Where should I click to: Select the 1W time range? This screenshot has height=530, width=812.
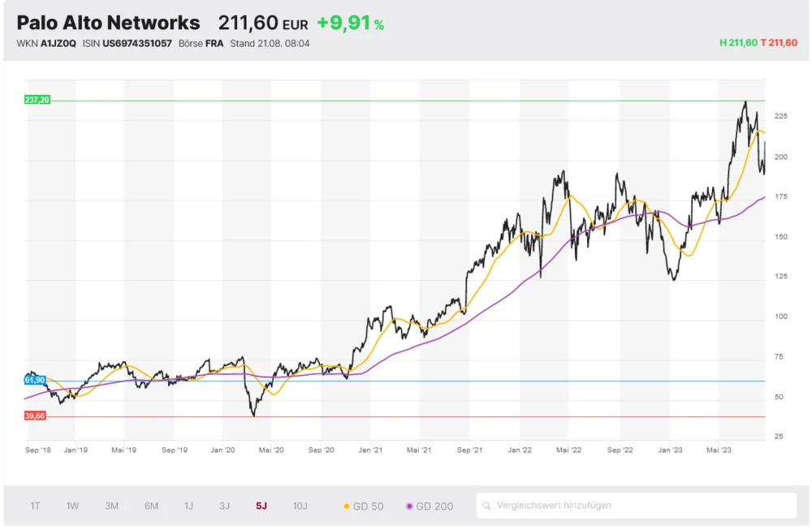click(72, 506)
